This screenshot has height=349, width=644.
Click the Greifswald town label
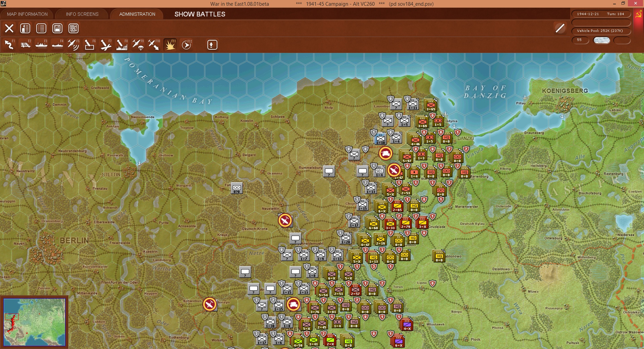[100, 88]
